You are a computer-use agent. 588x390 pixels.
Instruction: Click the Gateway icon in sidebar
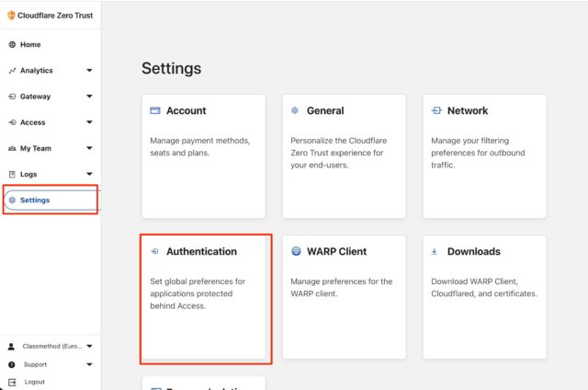[x=12, y=97]
